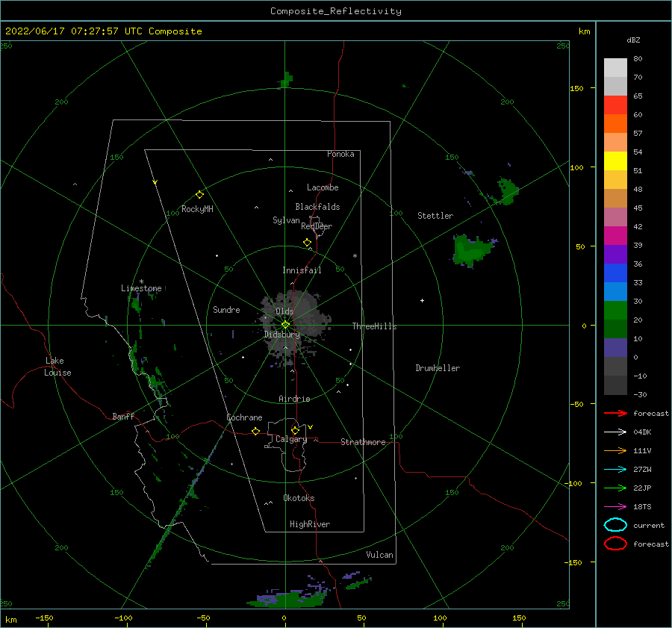Viewport: 672px width, 628px height.
Task: Click the Cochrane town label
Action: click(244, 417)
